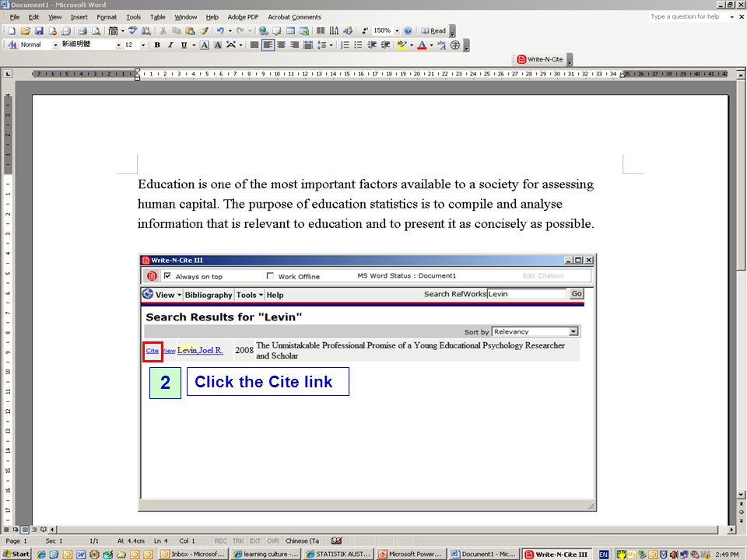Toggle align left formatting

coord(268,45)
